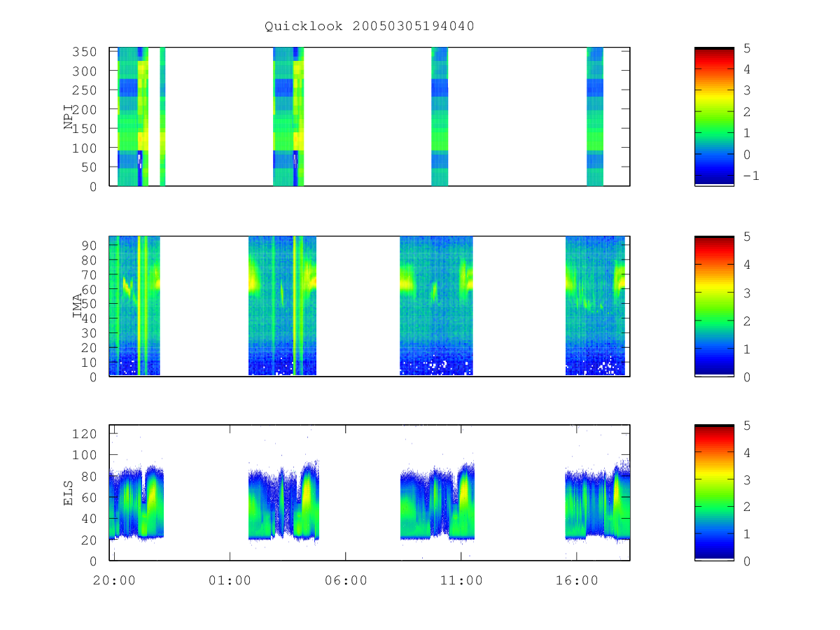Image resolution: width=840 pixels, height=630 pixels.
Task: Click the IMA y-axis label
Action: (x=77, y=307)
